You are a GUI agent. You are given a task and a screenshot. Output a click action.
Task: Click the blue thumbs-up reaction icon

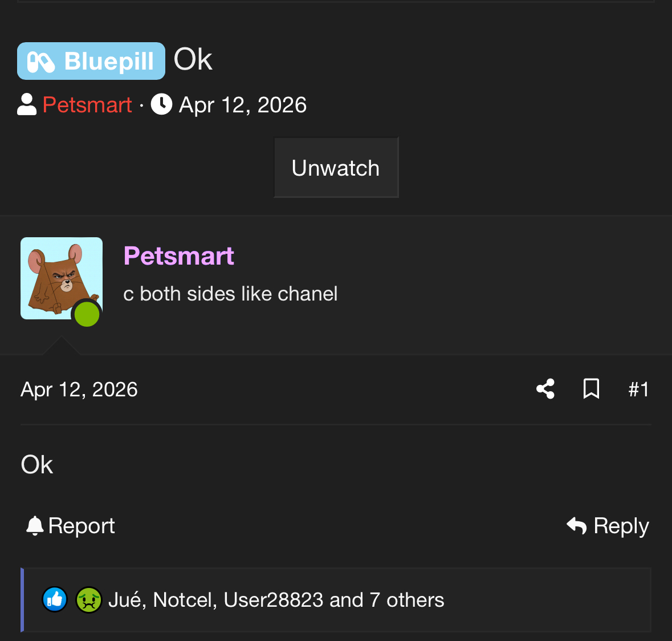tap(55, 599)
